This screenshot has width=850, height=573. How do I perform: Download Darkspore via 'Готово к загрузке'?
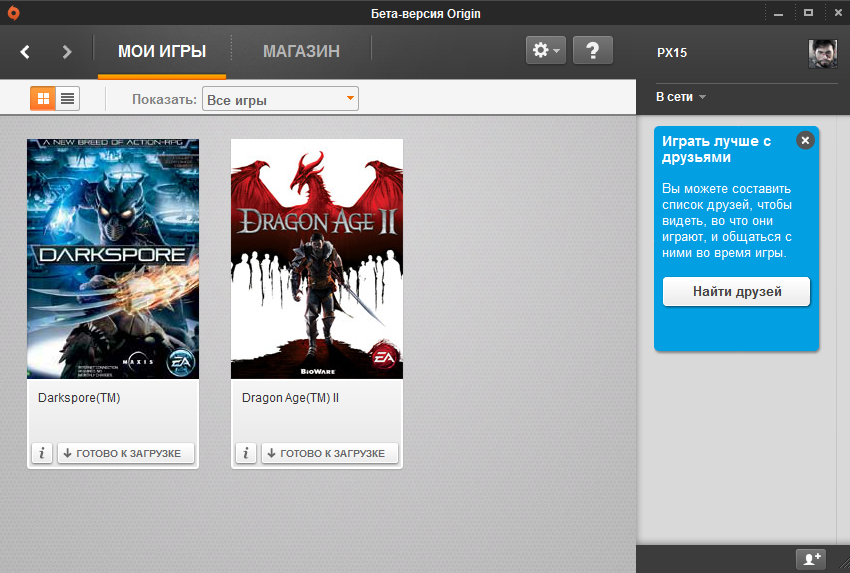click(x=126, y=453)
